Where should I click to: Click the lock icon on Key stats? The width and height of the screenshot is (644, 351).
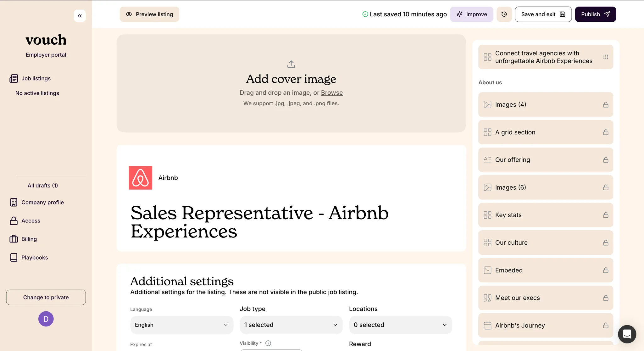click(606, 215)
